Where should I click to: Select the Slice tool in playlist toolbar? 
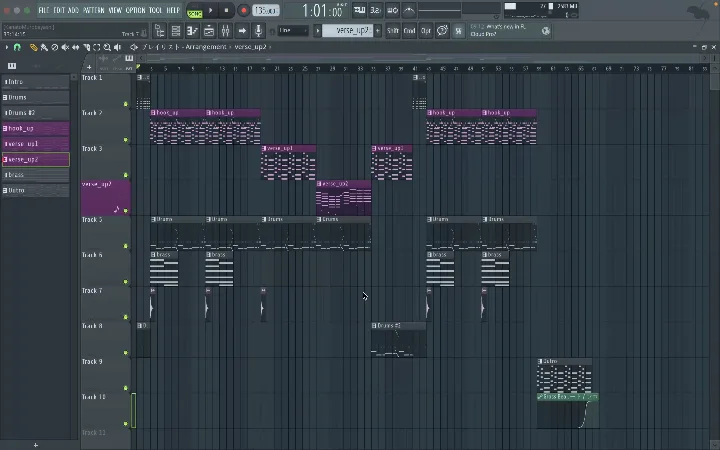[x=86, y=47]
